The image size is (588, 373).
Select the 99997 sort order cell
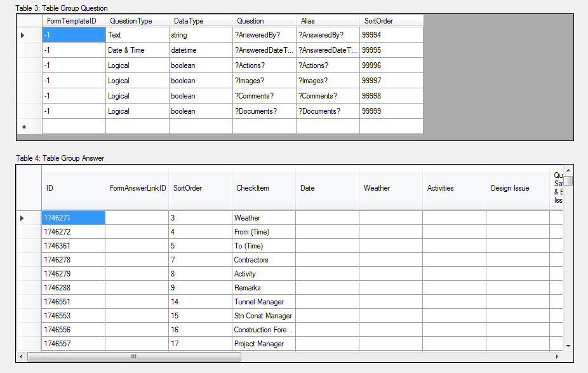[392, 81]
